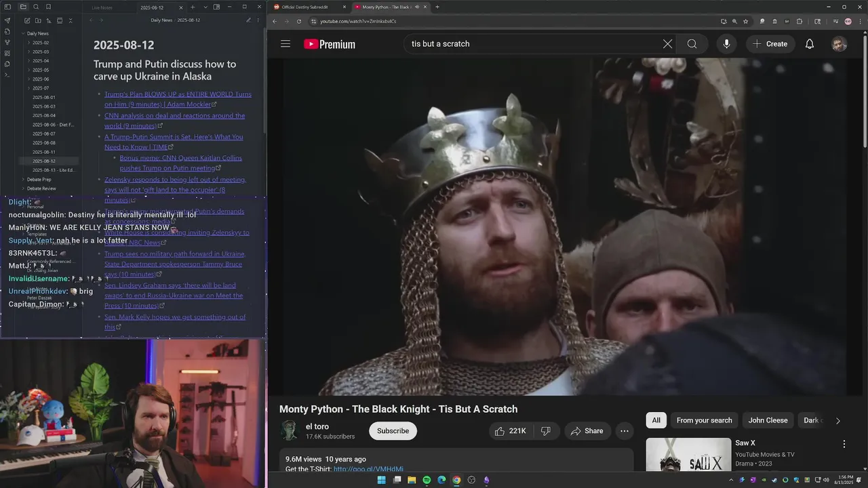Bookmark this page with star icon
The width and height of the screenshot is (868, 488).
745,21
